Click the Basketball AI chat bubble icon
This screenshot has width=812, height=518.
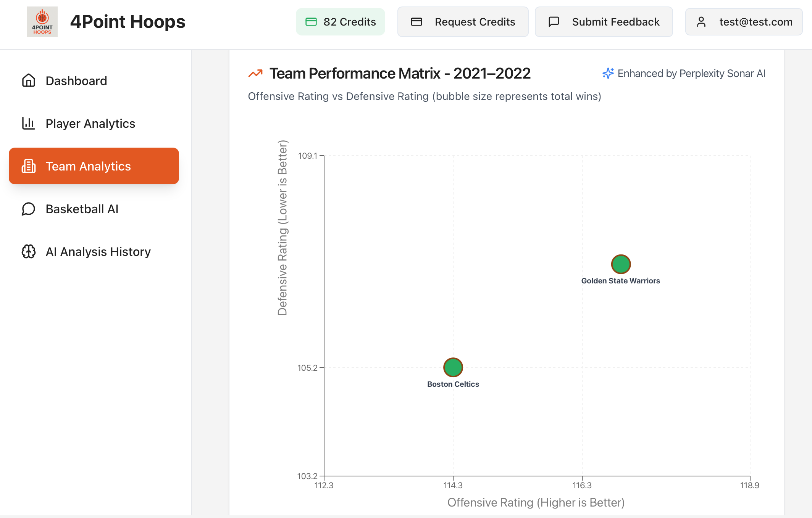click(x=29, y=209)
